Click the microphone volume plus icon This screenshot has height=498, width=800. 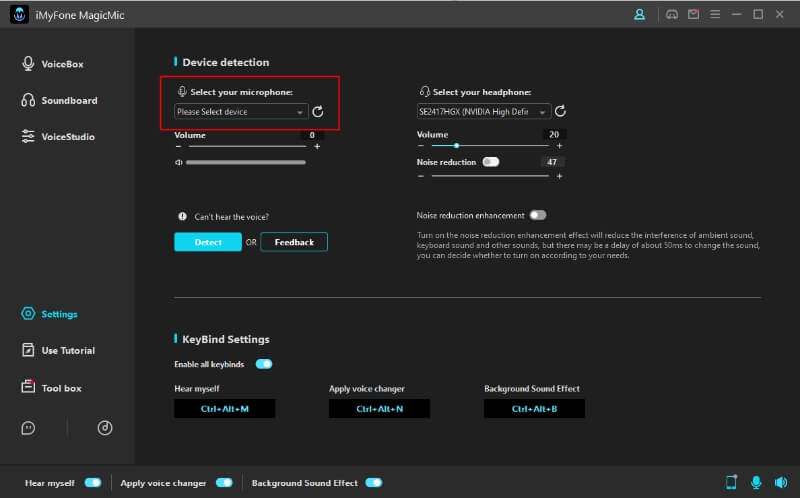coord(317,146)
